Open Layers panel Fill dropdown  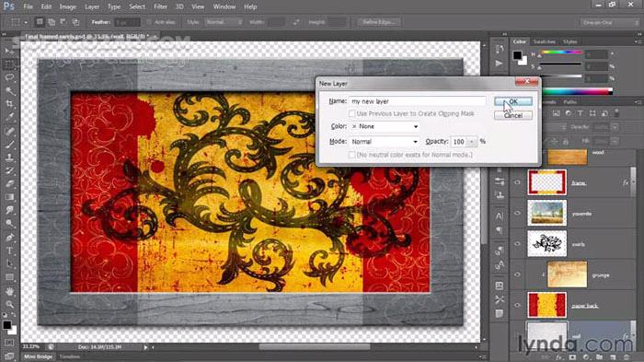(x=615, y=141)
